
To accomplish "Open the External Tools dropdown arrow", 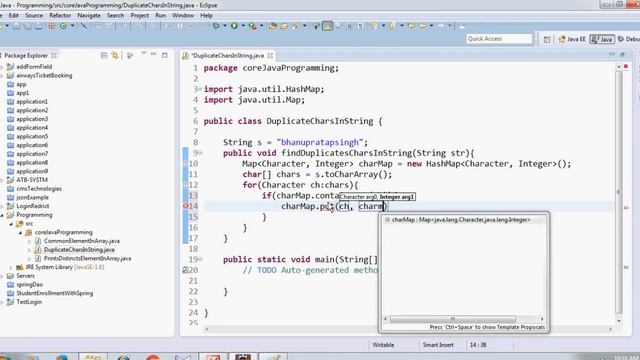I will point(262,26).
